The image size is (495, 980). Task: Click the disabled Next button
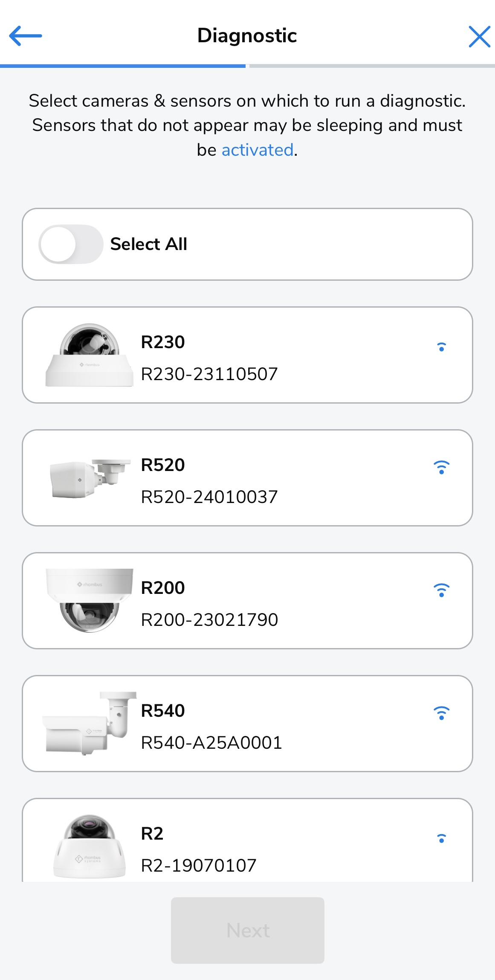coord(248,930)
